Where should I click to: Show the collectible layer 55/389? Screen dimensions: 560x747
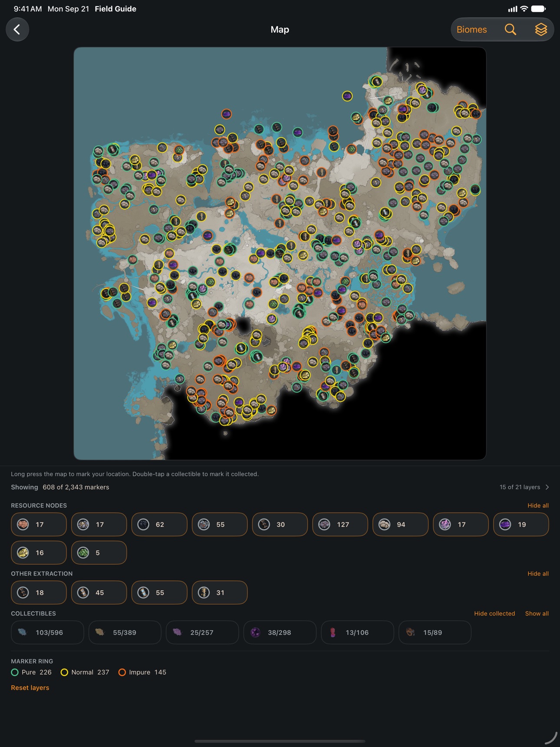click(125, 633)
